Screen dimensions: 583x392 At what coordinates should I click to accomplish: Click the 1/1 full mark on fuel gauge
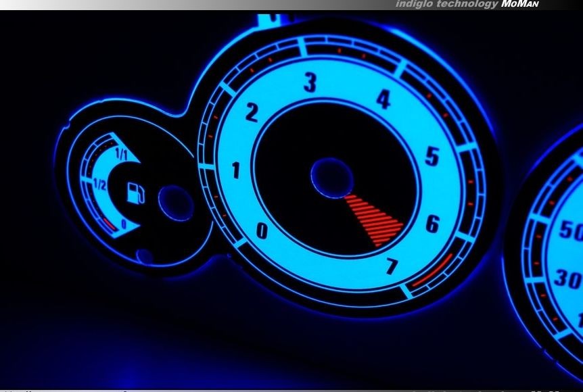point(122,154)
